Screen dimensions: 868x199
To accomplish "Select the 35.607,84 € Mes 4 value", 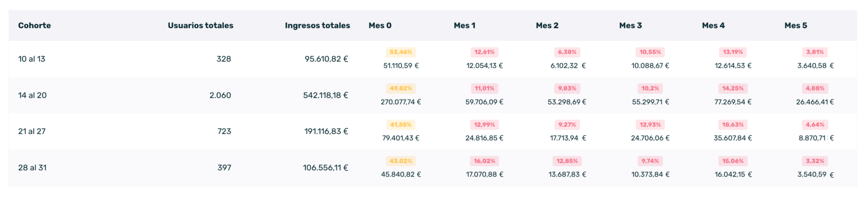I will coord(733,138).
